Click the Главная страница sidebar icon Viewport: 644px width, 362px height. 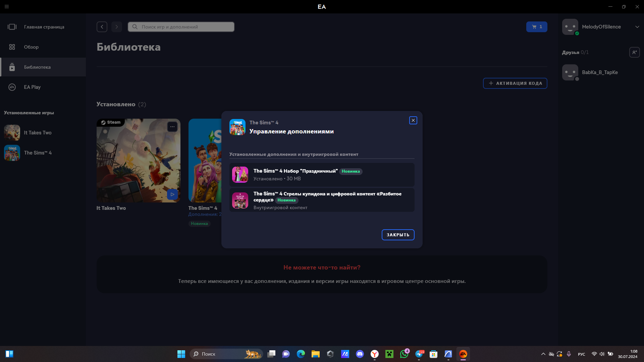[12, 27]
